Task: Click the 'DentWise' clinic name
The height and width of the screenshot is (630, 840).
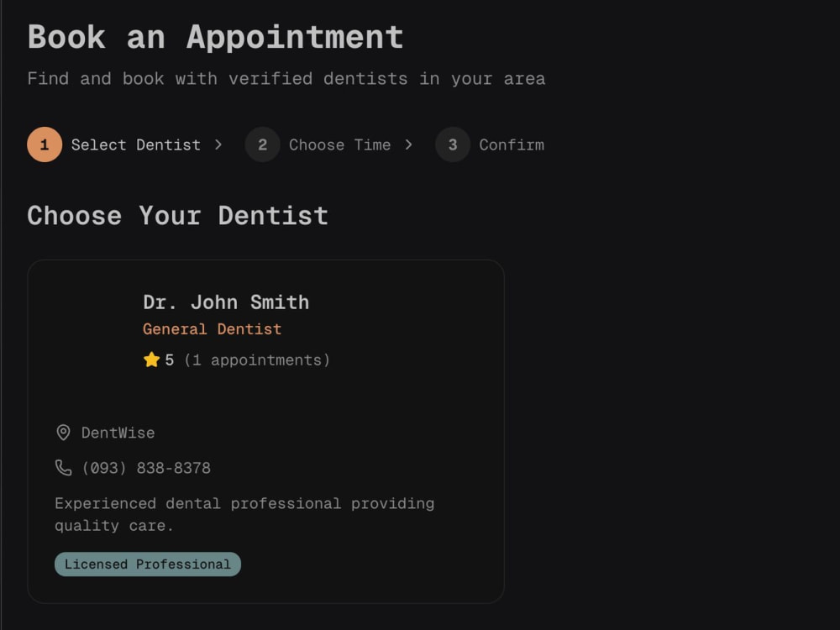Action: pyautogui.click(x=118, y=433)
